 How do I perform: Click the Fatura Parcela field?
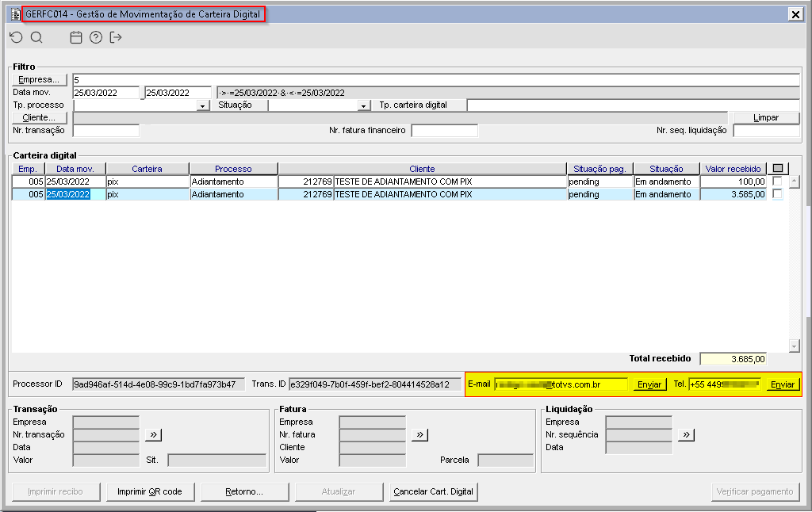click(x=505, y=460)
